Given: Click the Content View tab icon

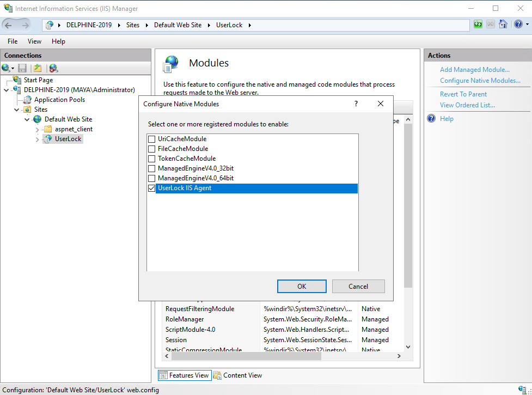Looking at the screenshot, I should tap(217, 375).
